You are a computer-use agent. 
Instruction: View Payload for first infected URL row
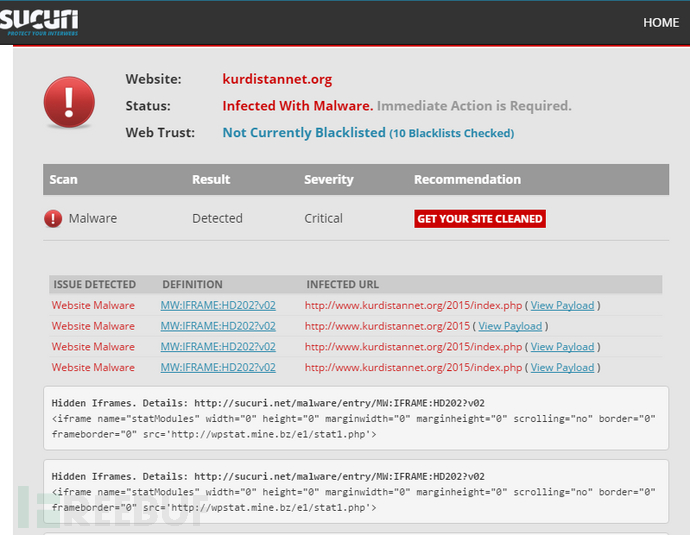(562, 305)
